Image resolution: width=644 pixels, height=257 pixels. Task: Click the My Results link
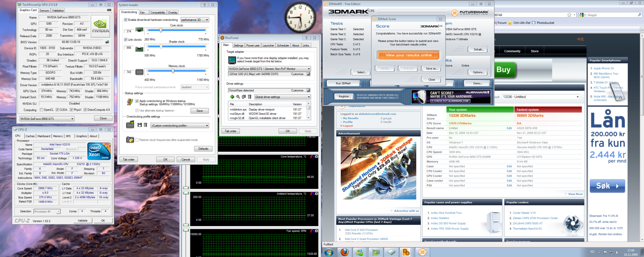tap(350, 118)
